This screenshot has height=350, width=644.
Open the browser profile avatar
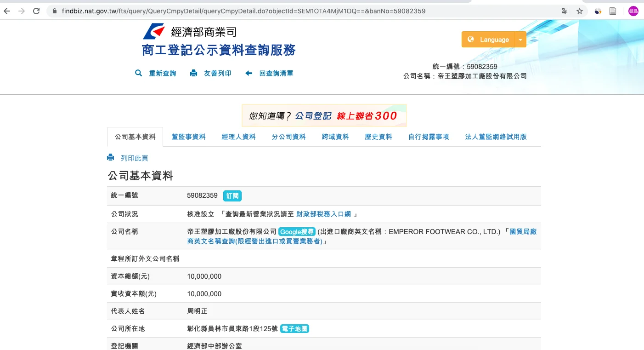click(x=633, y=11)
